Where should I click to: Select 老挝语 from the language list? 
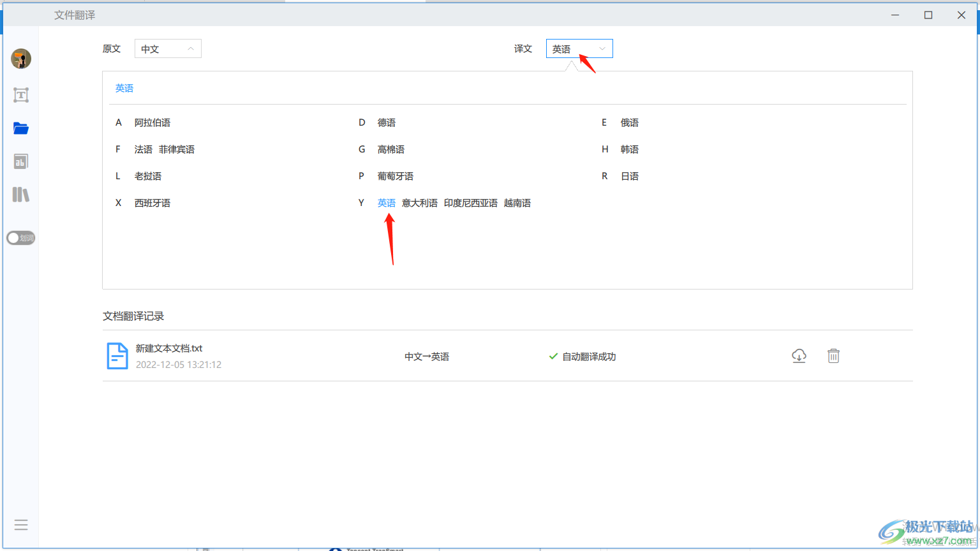tap(148, 176)
